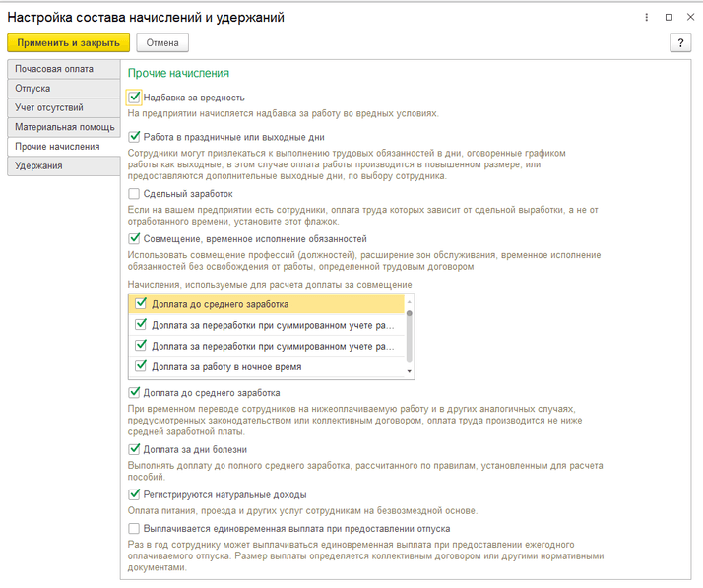Toggle Совмещение, временное исполнение обязанностей checkbox

coord(134,238)
